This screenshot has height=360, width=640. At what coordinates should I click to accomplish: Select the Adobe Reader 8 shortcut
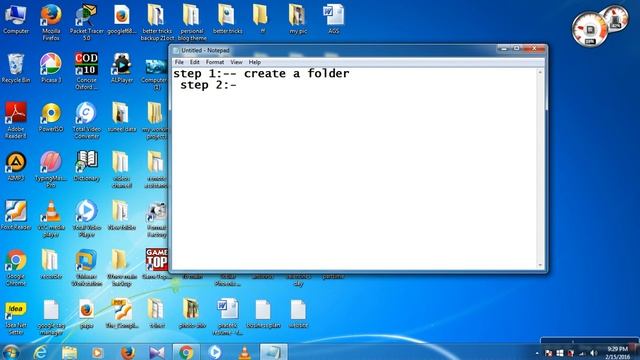[16, 120]
